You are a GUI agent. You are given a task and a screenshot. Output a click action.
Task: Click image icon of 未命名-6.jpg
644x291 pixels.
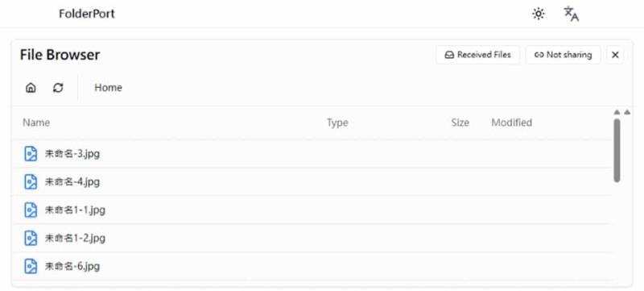click(31, 266)
